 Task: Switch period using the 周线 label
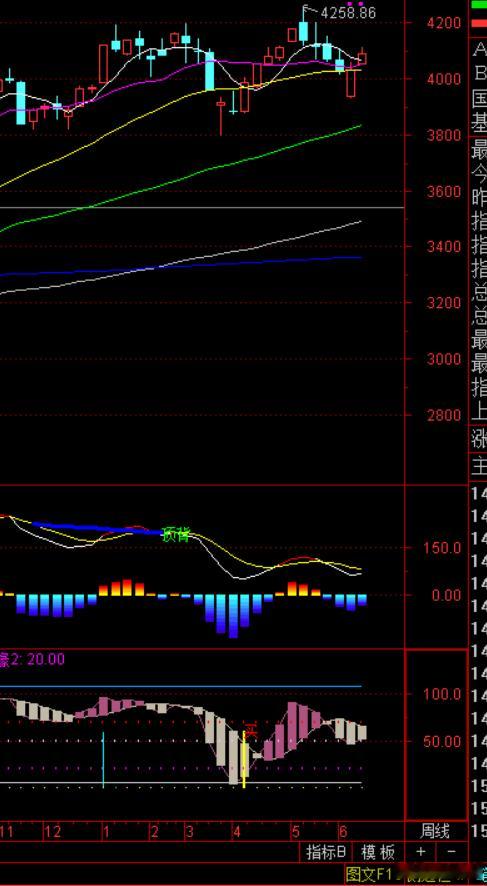click(435, 831)
